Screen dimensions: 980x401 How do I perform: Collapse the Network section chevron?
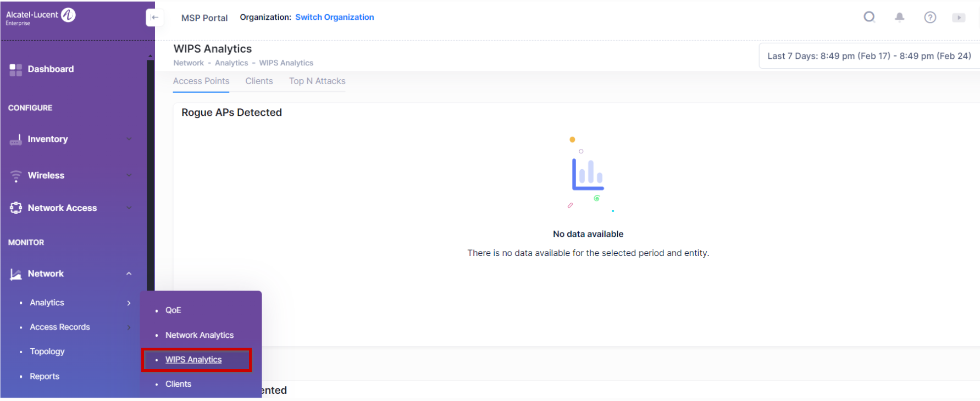click(x=129, y=274)
